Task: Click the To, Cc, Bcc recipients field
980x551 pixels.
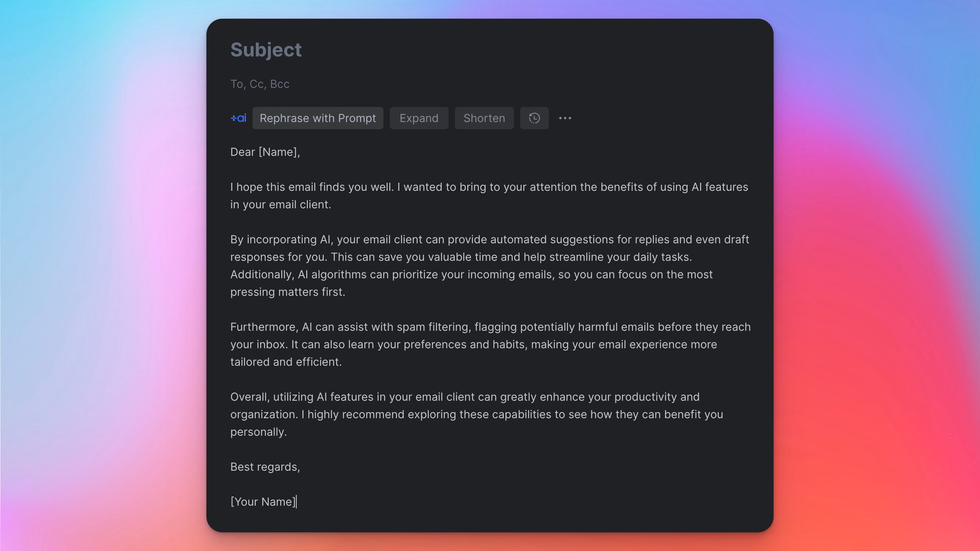Action: [x=260, y=84]
